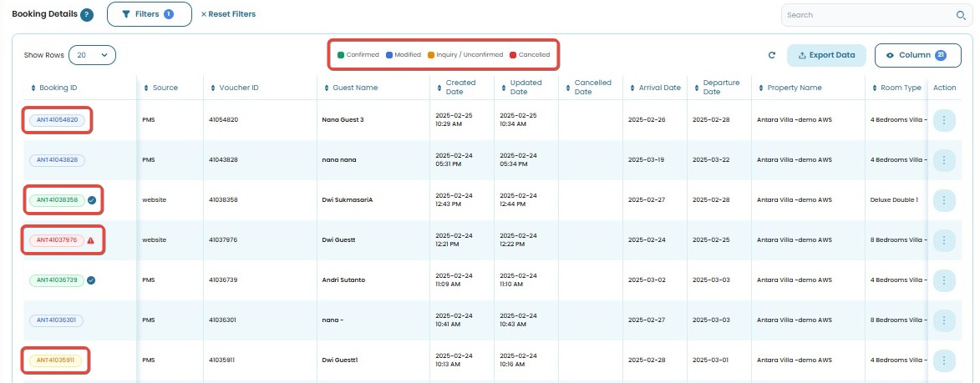Open action menu for Dwi SukmasariA row

coord(944,200)
